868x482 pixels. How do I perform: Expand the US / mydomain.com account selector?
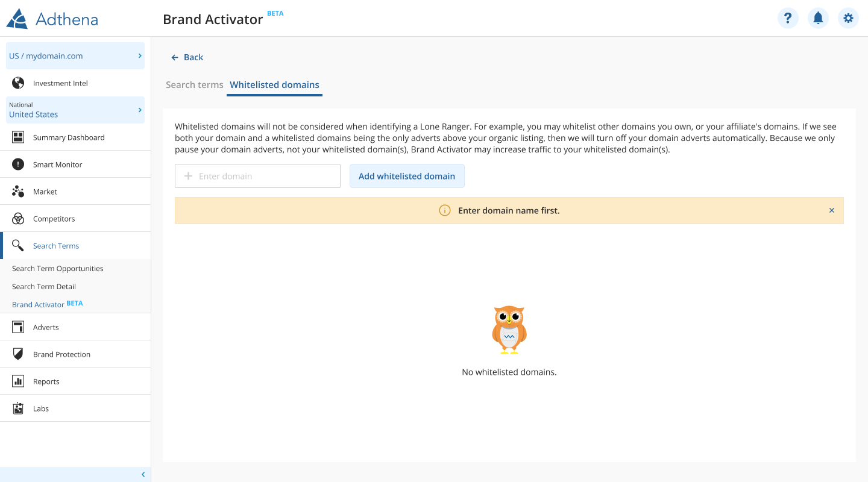pyautogui.click(x=75, y=56)
